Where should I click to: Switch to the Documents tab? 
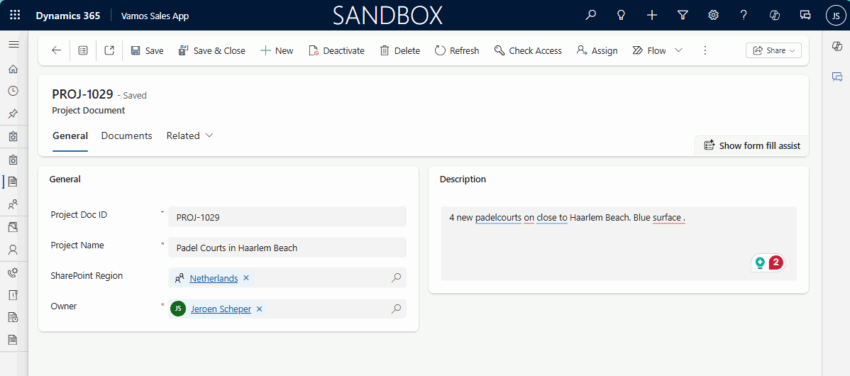tap(126, 135)
